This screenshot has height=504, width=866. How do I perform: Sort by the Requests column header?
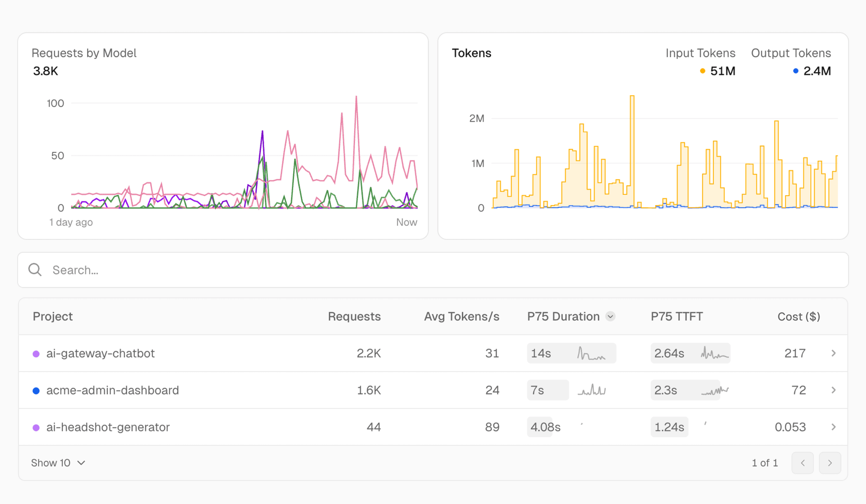(354, 316)
